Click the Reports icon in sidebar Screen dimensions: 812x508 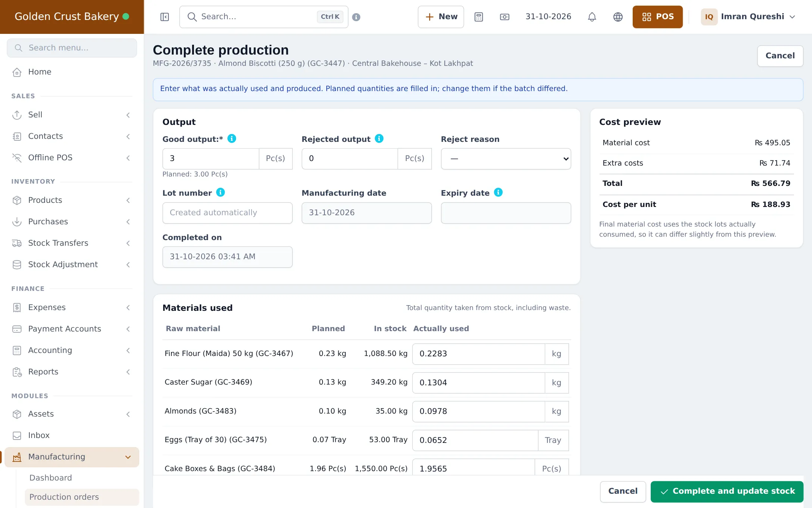[17, 372]
